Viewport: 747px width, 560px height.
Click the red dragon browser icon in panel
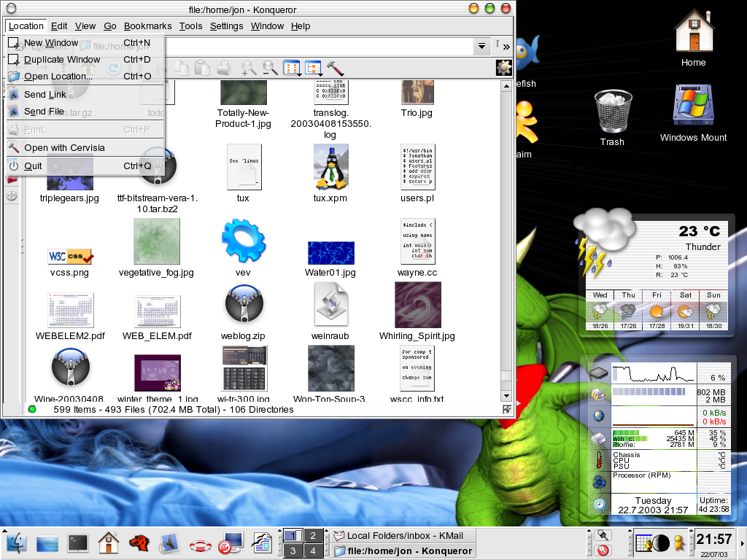pos(139,542)
